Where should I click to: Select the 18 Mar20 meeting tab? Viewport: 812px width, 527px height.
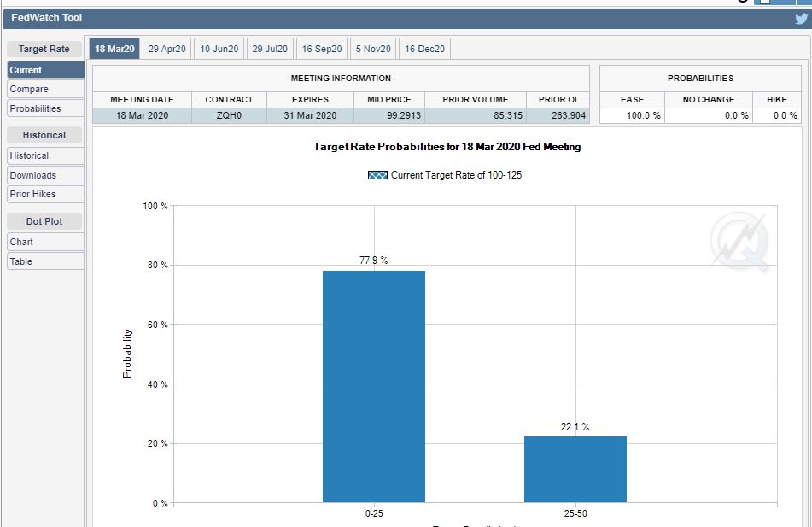[x=114, y=50]
